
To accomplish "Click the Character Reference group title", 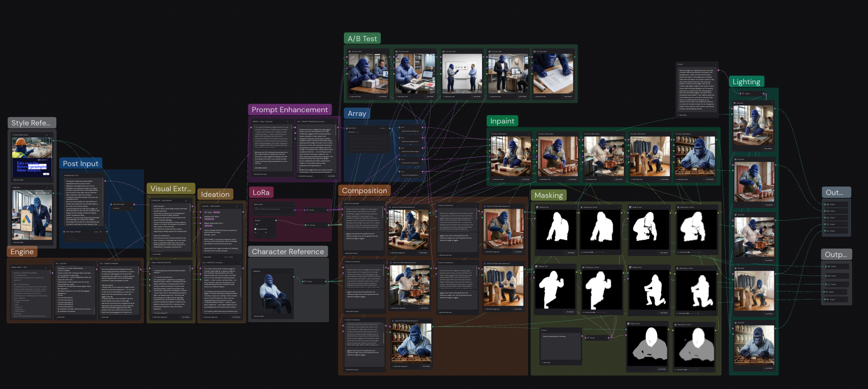I will pyautogui.click(x=288, y=251).
